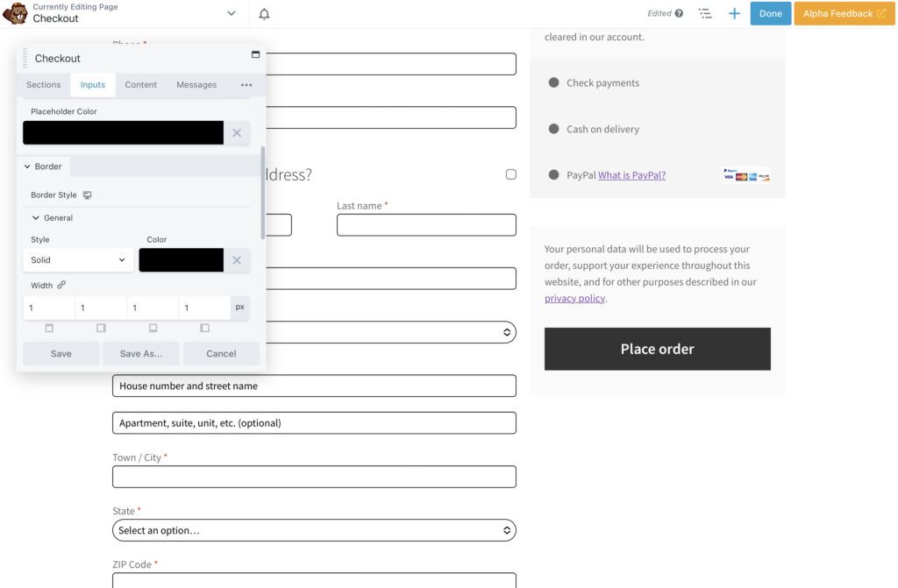This screenshot has width=898, height=588.
Task: Select the Check payments radio button
Action: click(553, 82)
